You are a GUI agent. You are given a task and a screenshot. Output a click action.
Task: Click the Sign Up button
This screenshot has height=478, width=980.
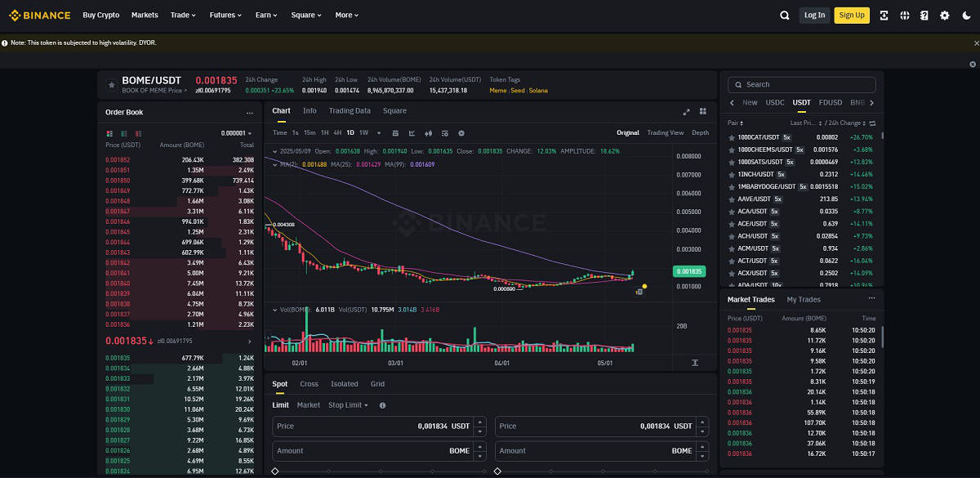point(852,15)
